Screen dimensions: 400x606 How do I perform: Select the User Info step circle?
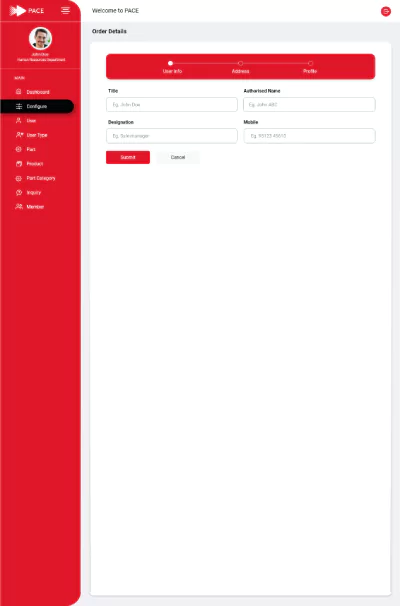[170, 63]
